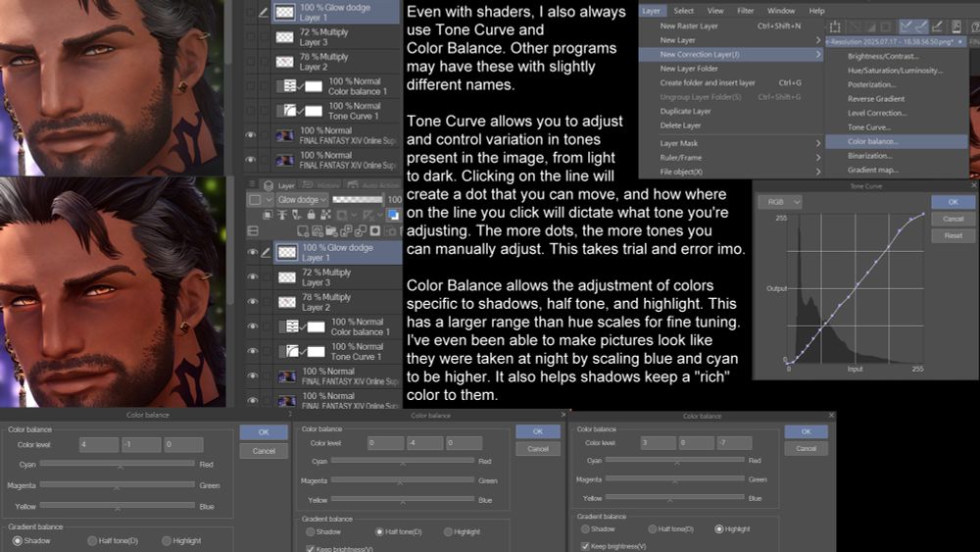Click the Clip Studio tablet icon in command bar

click(x=956, y=26)
